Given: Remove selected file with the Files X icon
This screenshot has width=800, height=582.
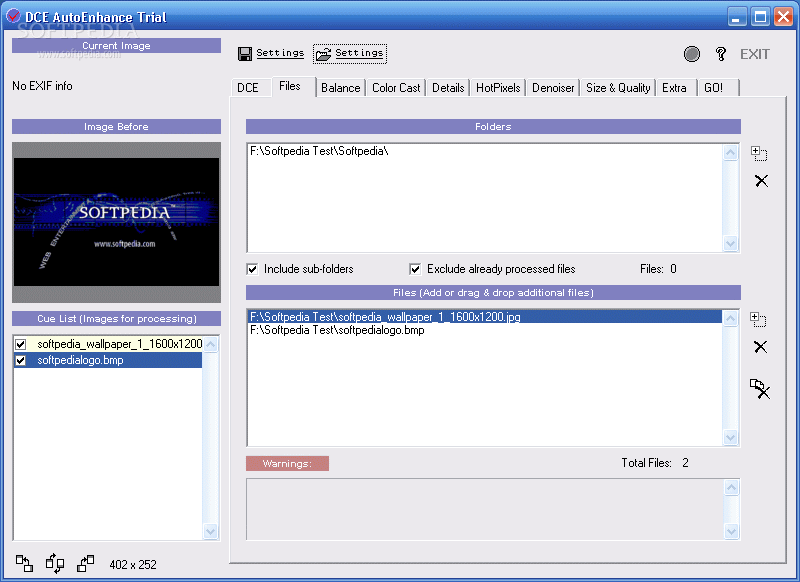Looking at the screenshot, I should (x=760, y=347).
